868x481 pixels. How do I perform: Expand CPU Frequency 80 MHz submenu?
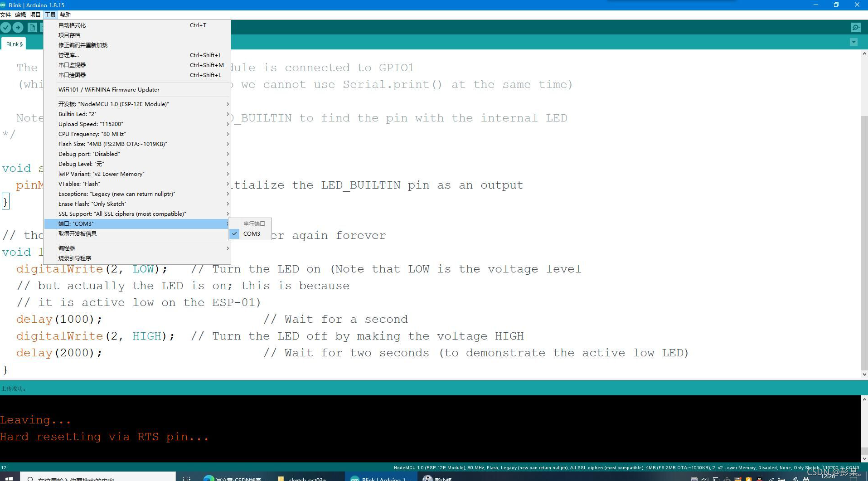(137, 134)
